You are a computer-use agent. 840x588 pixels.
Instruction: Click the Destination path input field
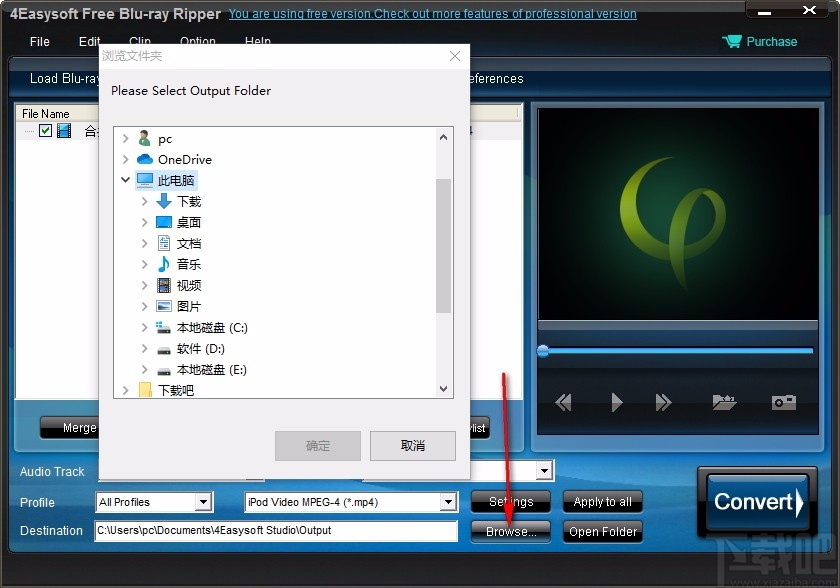(275, 531)
